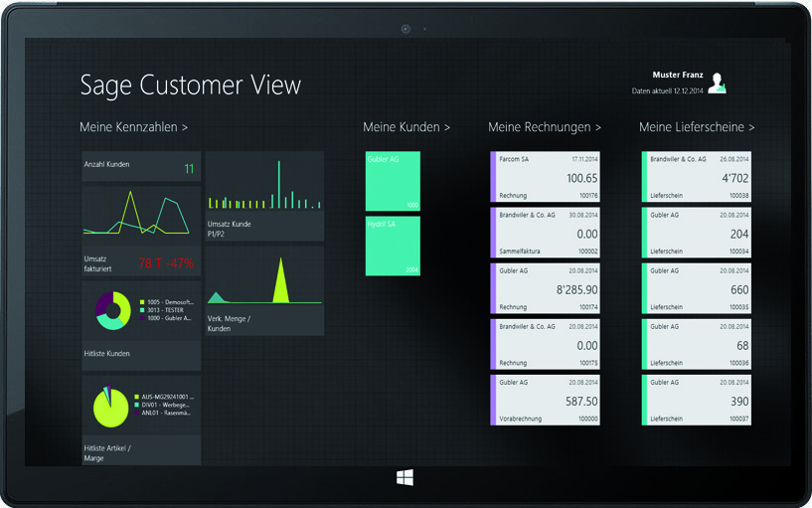Viewport: 812px width, 508px height.
Task: Click the green 11 customer count
Action: click(x=189, y=169)
